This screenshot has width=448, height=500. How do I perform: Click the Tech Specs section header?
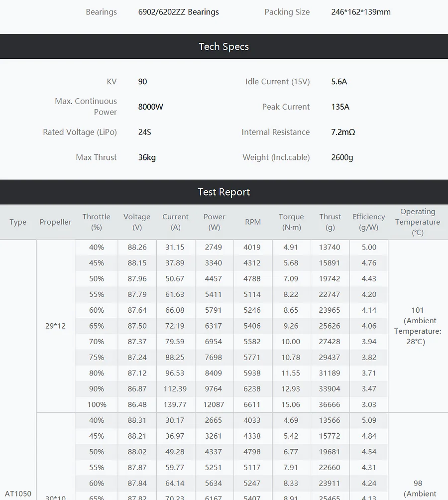[x=224, y=47]
